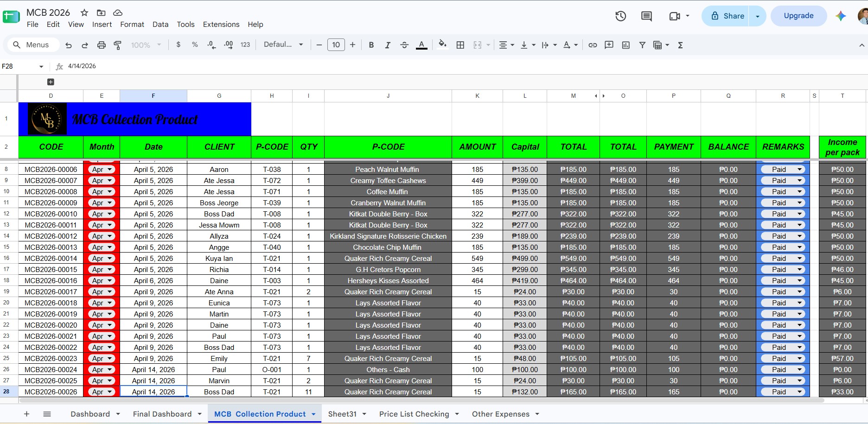Open the Default font dropdown

(x=283, y=44)
